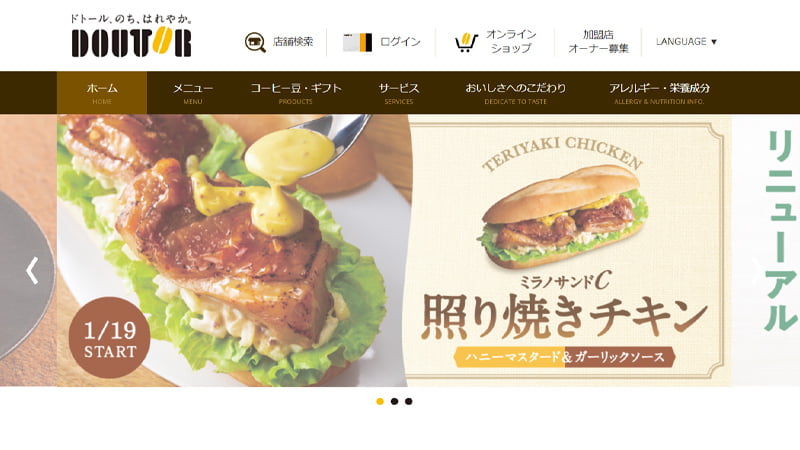
Task: Click the store search magnifier icon
Action: pyautogui.click(x=255, y=42)
